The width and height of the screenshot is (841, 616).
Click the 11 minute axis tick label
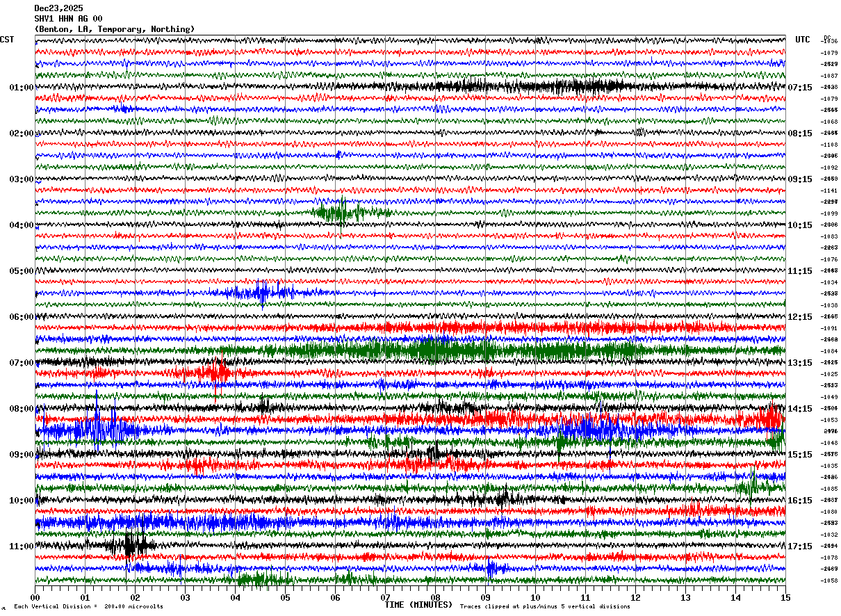coord(585,597)
